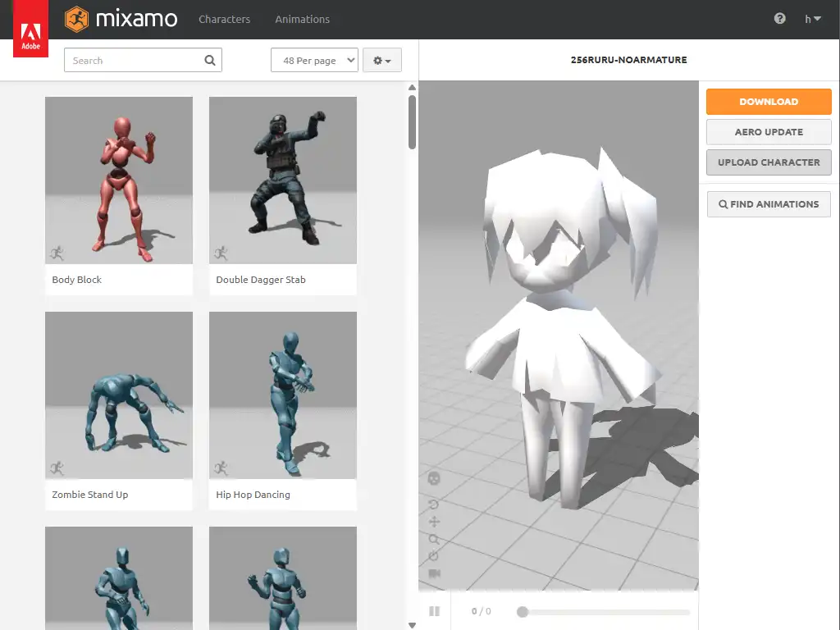Select the Zombie Stand Up animation thumbnail
The width and height of the screenshot is (840, 630).
tap(119, 395)
